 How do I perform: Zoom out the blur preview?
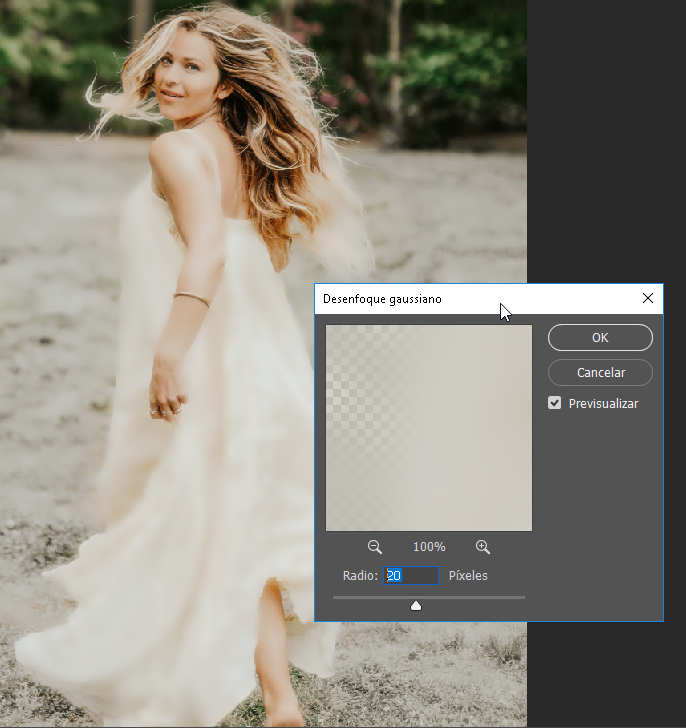375,547
